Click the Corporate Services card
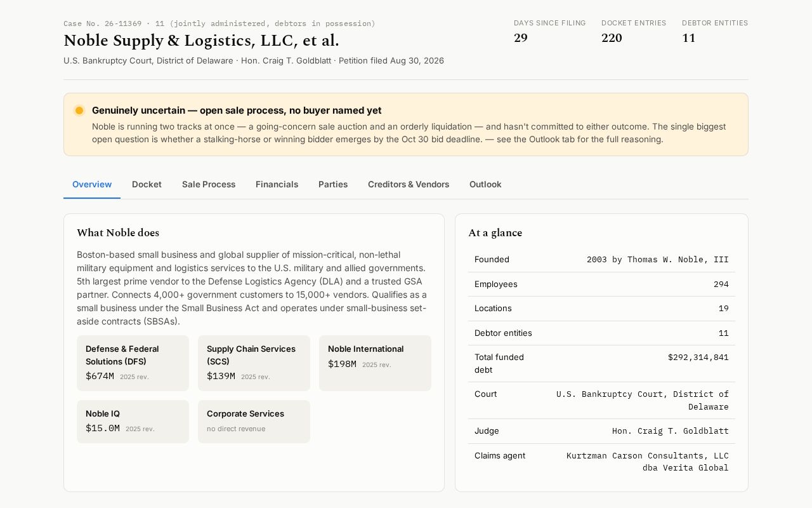 coord(254,422)
